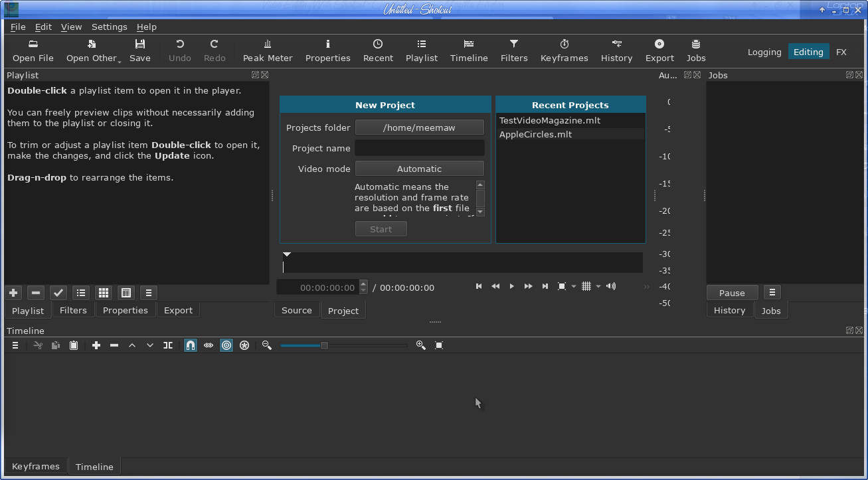This screenshot has width=868, height=480.
Task: Click timeline Lift up-arrow icon
Action: tap(132, 345)
